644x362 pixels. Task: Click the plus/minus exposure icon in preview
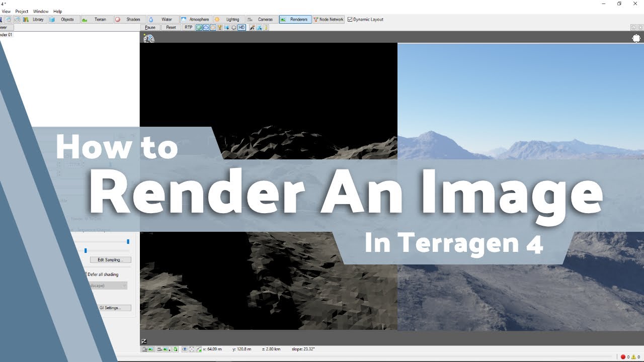point(144,341)
